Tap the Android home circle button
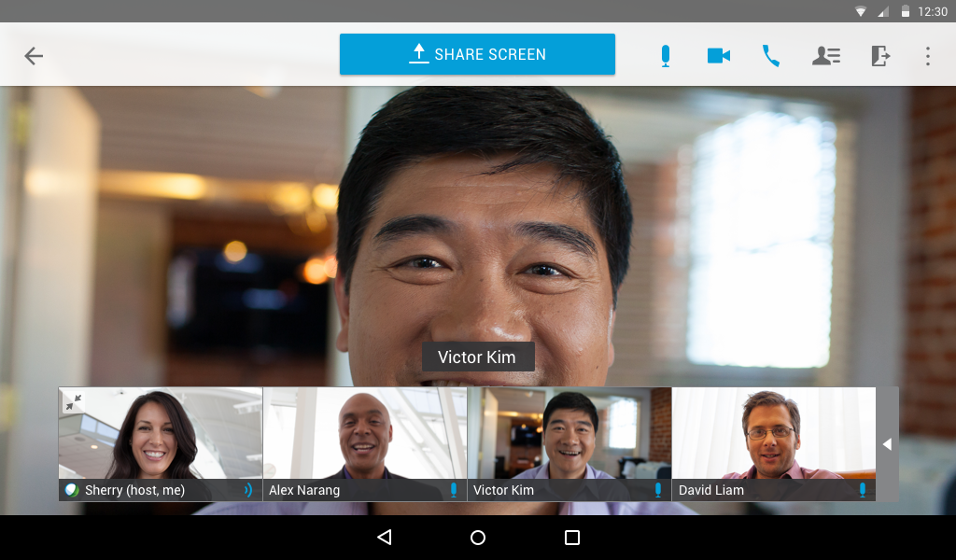The width and height of the screenshot is (956, 560). click(x=478, y=537)
